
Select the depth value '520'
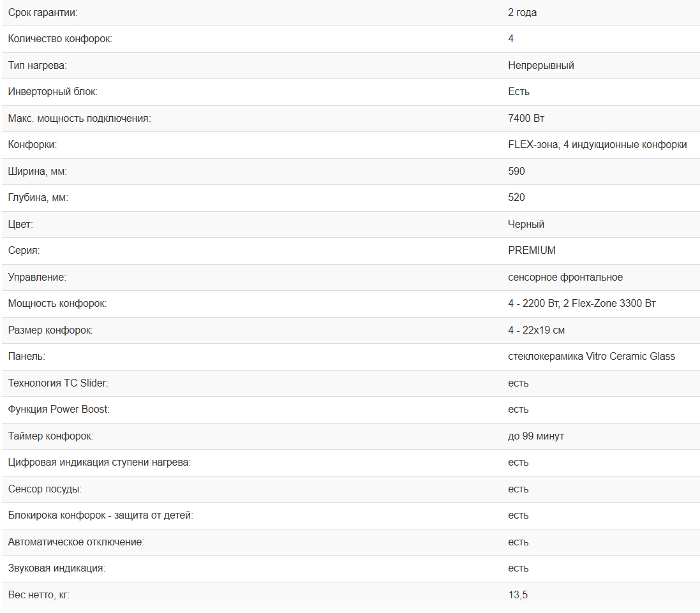[x=516, y=198]
